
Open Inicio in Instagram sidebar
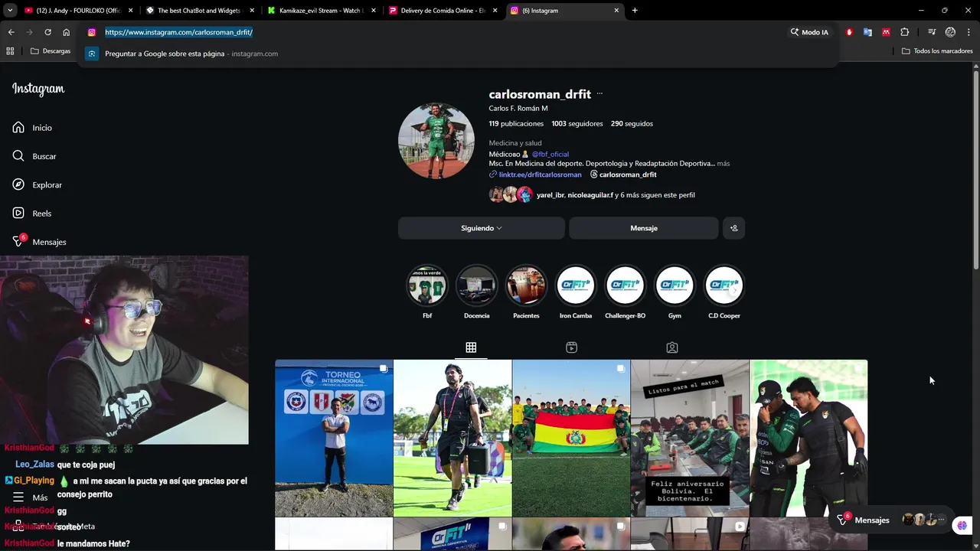pos(32,128)
